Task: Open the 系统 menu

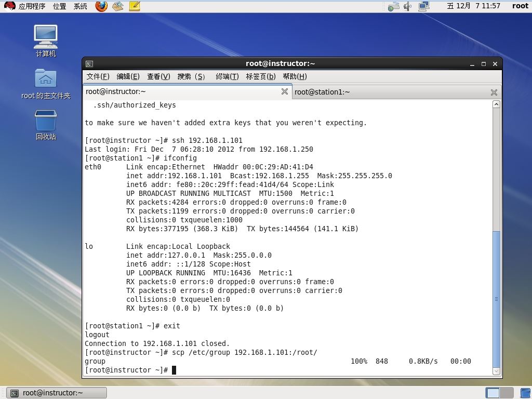Action: tap(81, 6)
